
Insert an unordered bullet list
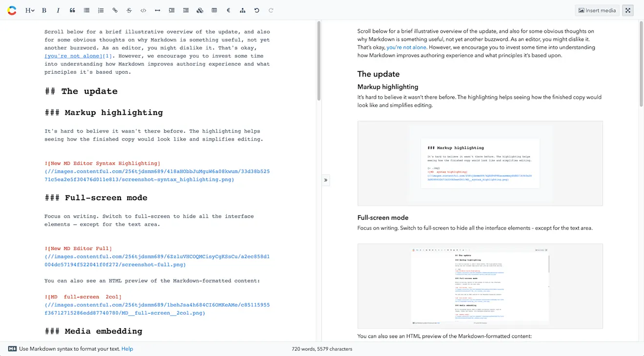[x=86, y=10]
